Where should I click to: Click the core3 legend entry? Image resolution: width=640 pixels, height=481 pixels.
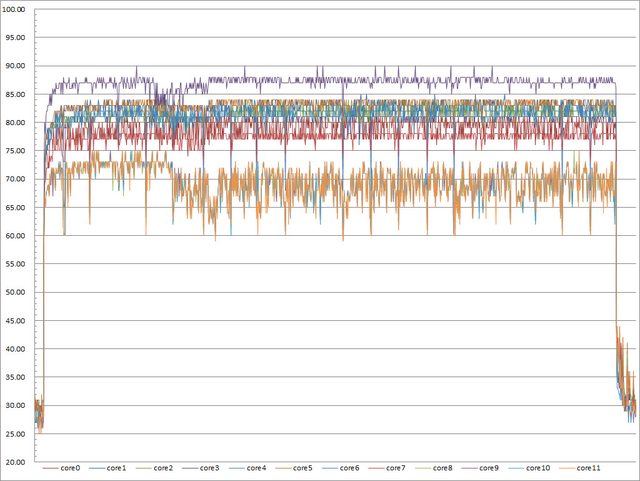click(210, 468)
